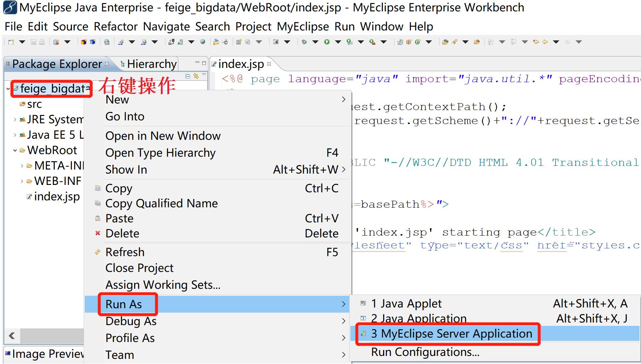
Task: Open the Debug As submenu
Action: tap(218, 321)
